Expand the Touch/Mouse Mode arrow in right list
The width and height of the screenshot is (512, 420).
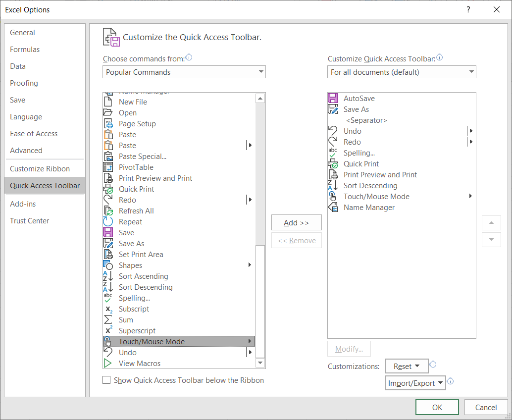click(x=470, y=196)
